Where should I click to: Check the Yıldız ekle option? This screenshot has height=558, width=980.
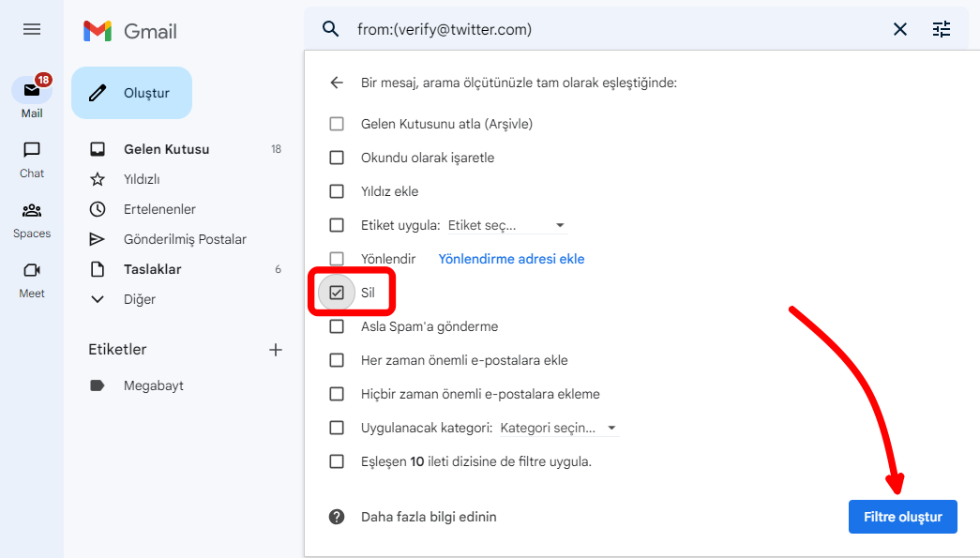[x=337, y=191]
